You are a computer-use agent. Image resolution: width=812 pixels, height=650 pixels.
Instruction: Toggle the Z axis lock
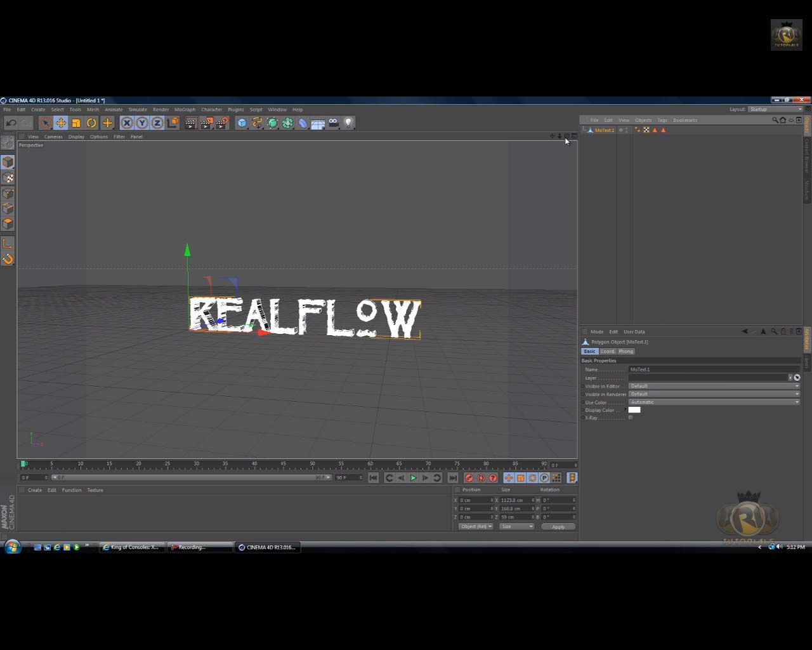(157, 123)
